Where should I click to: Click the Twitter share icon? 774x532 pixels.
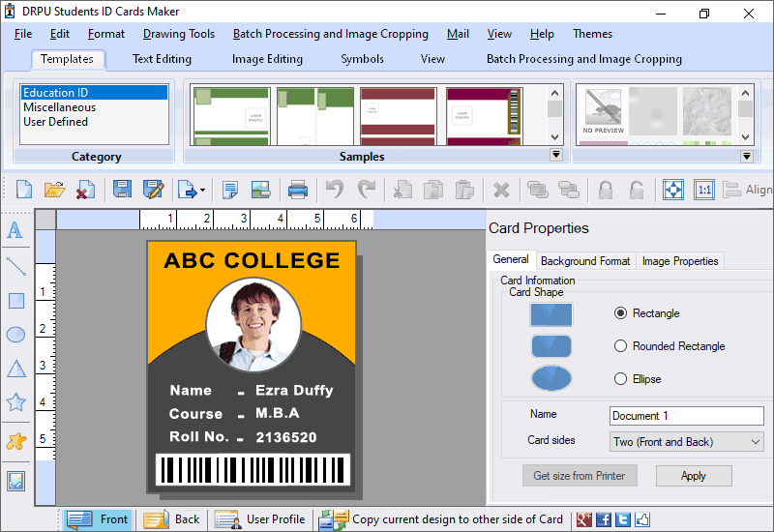(x=623, y=519)
